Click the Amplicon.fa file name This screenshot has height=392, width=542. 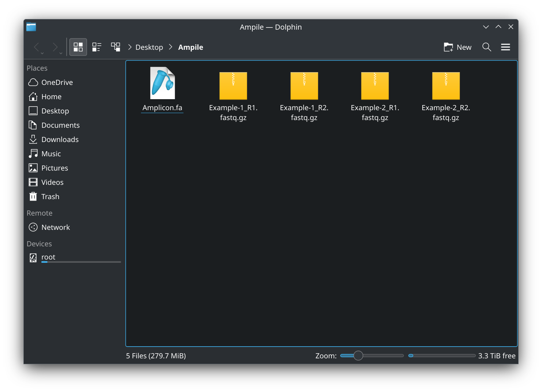tap(162, 108)
